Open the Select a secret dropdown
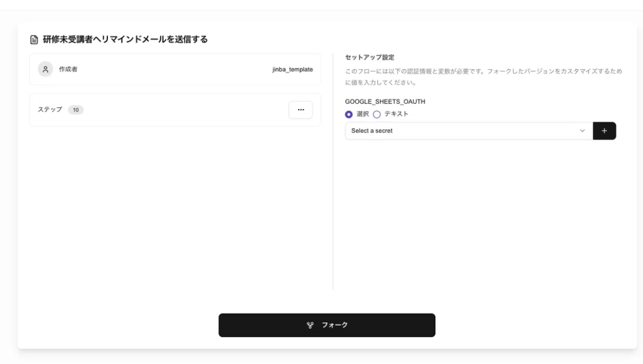The image size is (643, 364). coord(469,131)
